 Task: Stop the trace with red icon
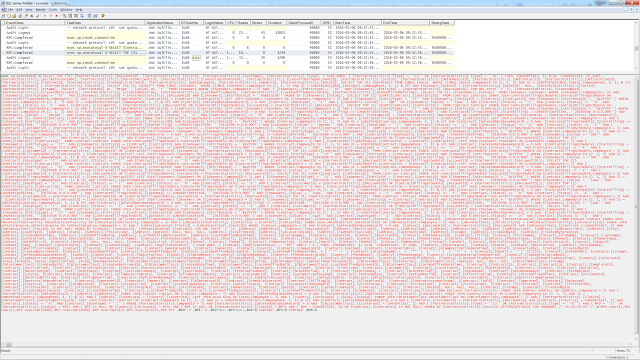click(56, 16)
